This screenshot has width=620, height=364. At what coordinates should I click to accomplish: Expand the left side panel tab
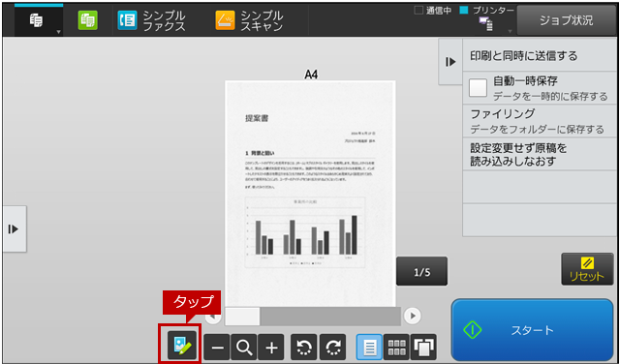click(x=14, y=228)
